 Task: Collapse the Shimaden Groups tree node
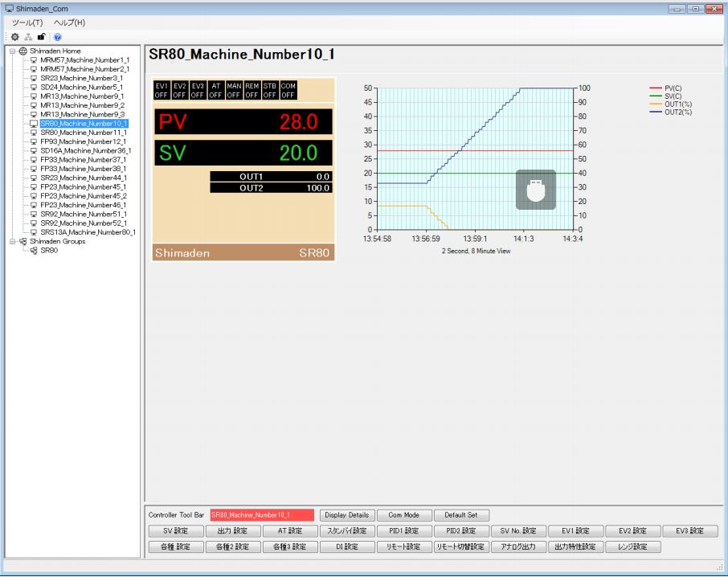point(12,241)
